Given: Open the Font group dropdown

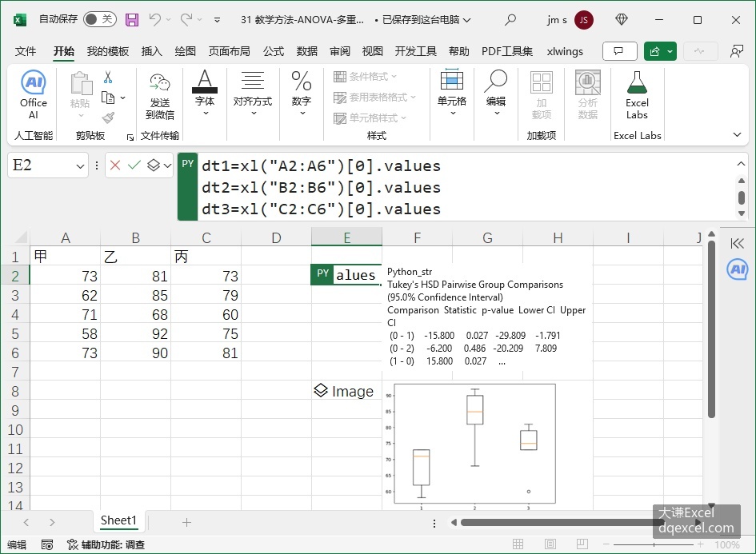Looking at the screenshot, I should (206, 114).
